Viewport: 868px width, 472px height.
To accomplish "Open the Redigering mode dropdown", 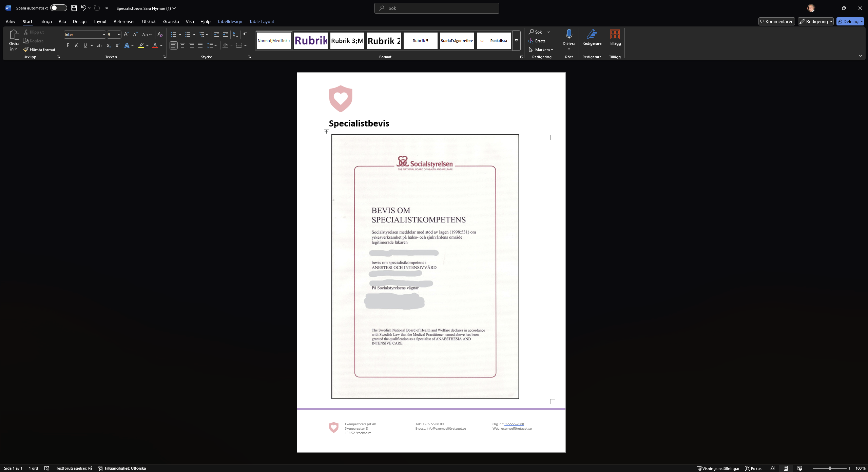I will point(815,21).
